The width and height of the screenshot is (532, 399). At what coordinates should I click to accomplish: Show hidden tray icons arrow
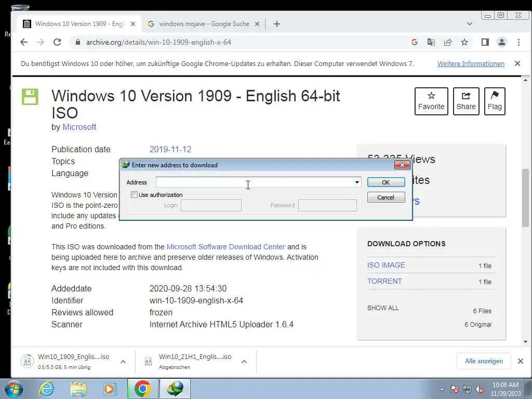[x=442, y=389]
